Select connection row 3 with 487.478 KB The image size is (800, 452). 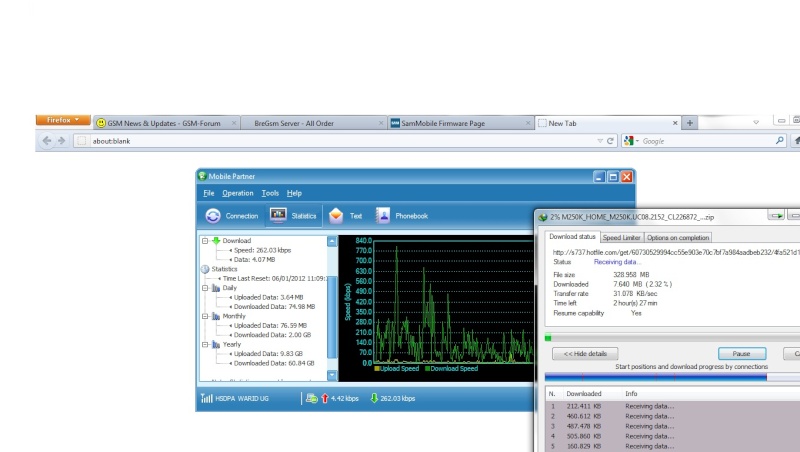672,426
